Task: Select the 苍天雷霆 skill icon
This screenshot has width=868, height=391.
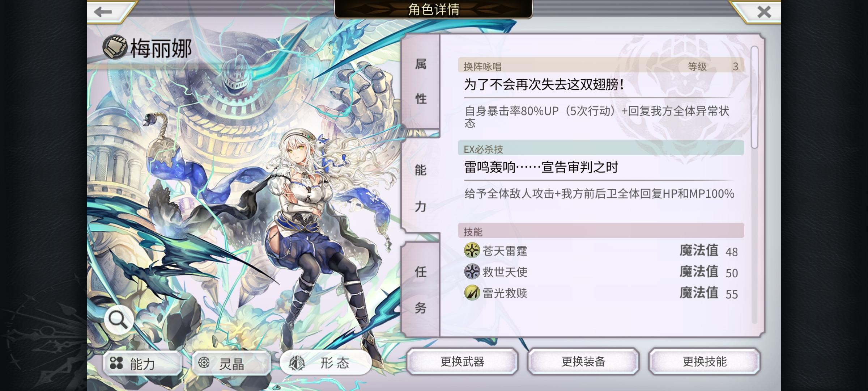Action: (472, 251)
